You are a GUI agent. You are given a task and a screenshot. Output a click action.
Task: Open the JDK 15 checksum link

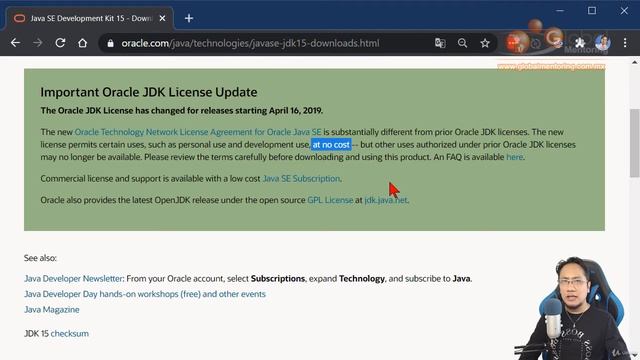(x=69, y=333)
